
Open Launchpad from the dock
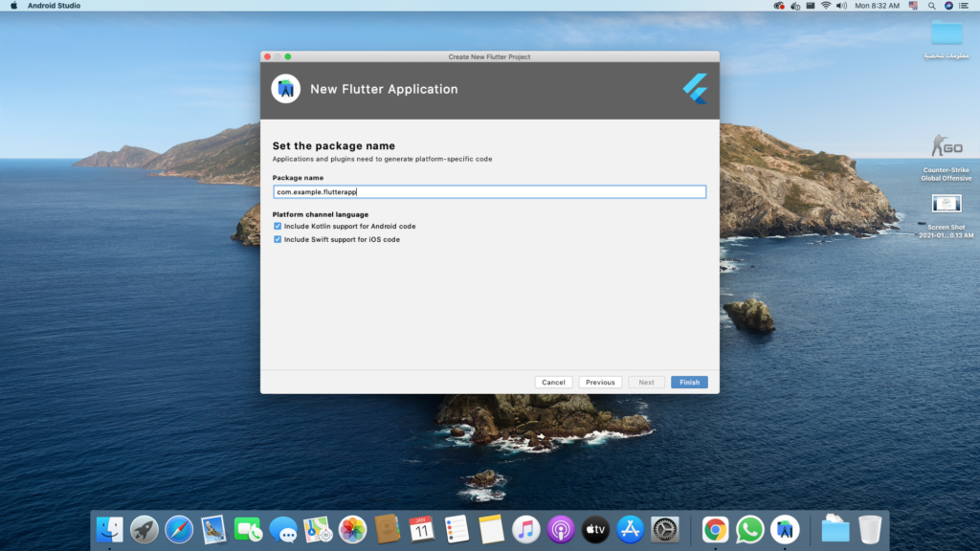(x=145, y=530)
